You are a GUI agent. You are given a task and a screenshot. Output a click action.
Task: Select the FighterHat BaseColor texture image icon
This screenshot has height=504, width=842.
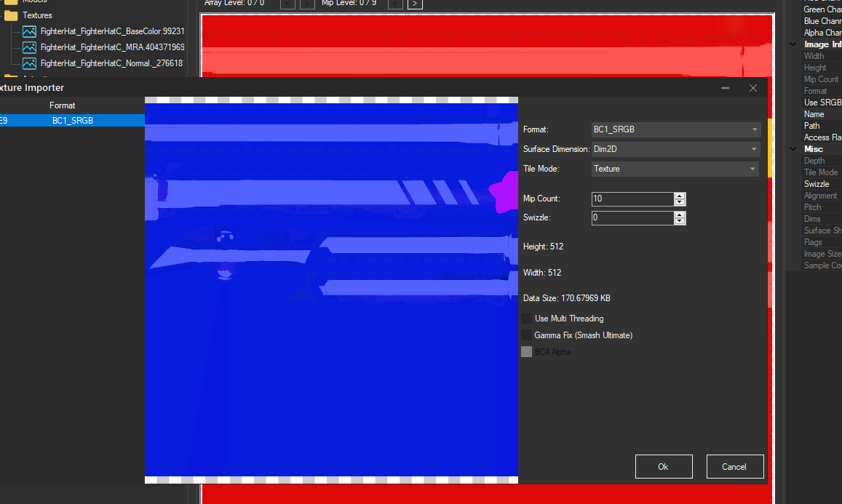(29, 31)
